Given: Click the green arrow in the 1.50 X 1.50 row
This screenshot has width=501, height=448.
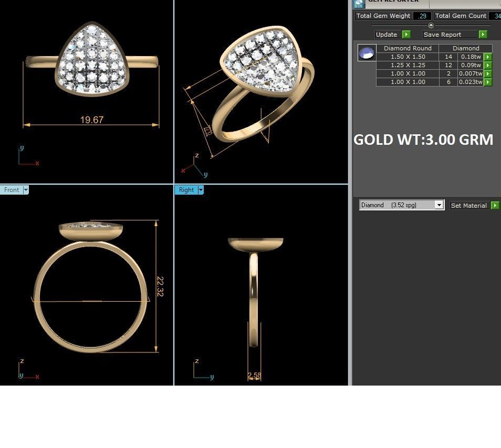Looking at the screenshot, I should click(487, 57).
